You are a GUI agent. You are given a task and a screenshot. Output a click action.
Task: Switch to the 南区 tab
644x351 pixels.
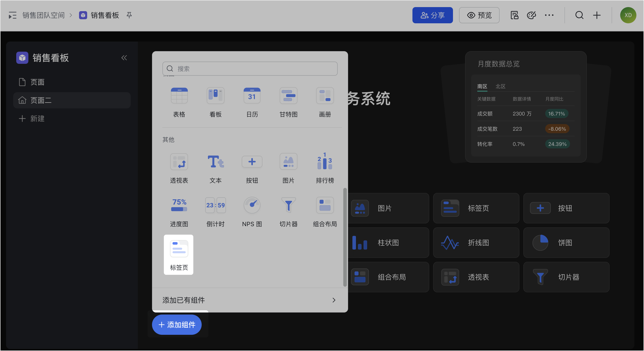click(x=482, y=86)
